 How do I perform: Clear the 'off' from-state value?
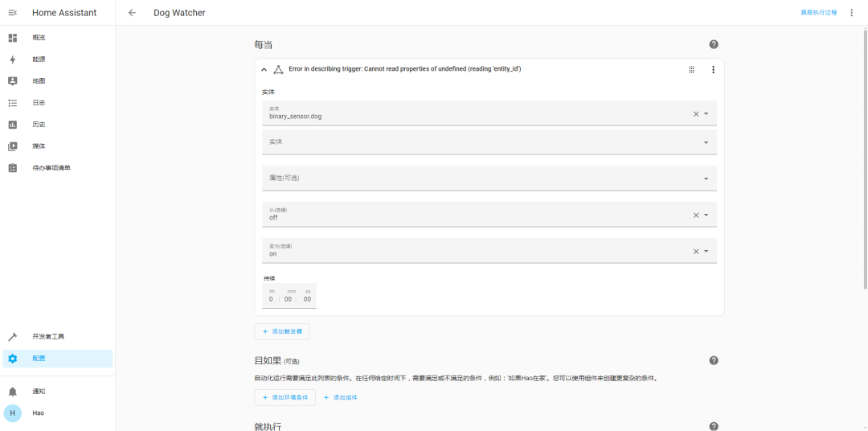pos(696,215)
